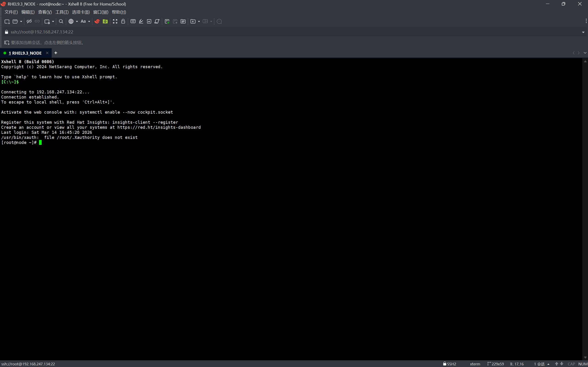The image size is (588, 367).
Task: Open the 文件(F) menu
Action: [x=11, y=12]
